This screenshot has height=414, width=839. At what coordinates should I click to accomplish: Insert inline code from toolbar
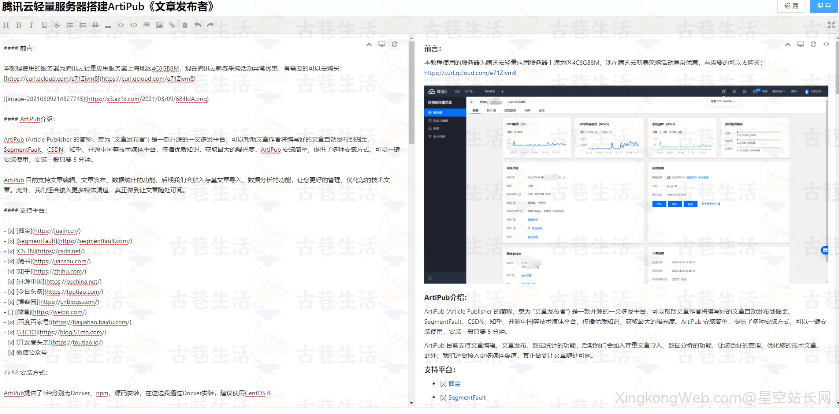[x=121, y=25]
